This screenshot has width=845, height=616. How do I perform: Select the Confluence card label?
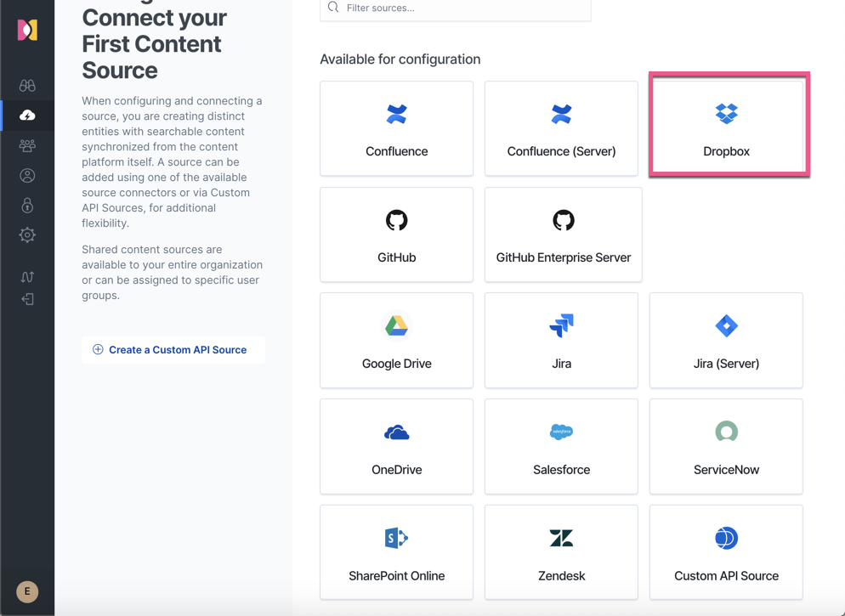(397, 151)
